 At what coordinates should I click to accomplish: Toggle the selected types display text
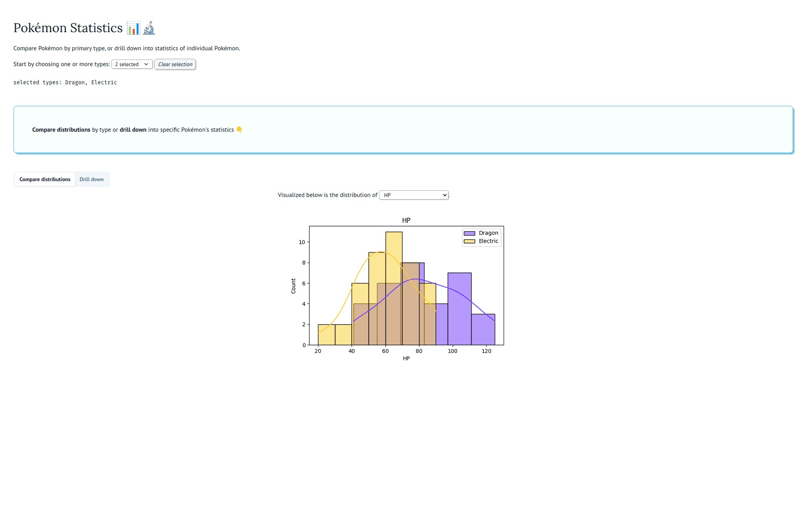point(65,82)
